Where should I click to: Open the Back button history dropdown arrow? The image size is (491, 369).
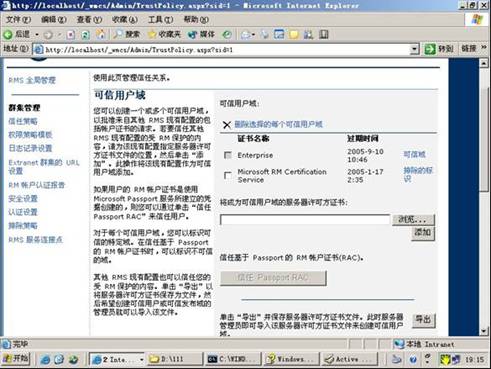coord(37,34)
